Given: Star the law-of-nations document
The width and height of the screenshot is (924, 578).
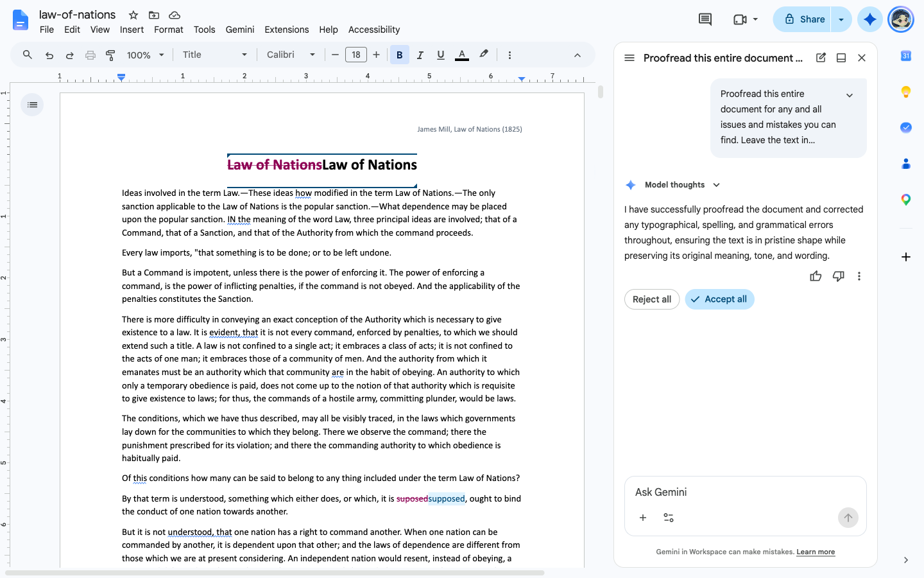Looking at the screenshot, I should tap(133, 15).
